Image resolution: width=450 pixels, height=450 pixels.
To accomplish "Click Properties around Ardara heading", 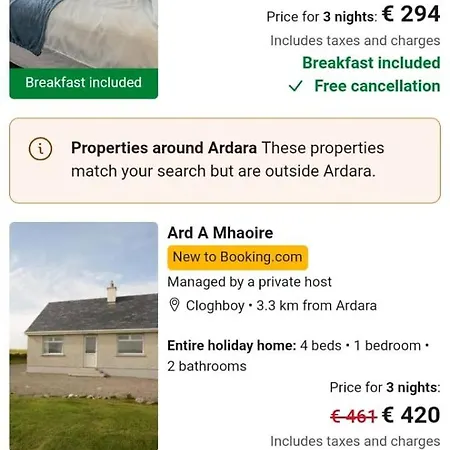I will point(164,148).
